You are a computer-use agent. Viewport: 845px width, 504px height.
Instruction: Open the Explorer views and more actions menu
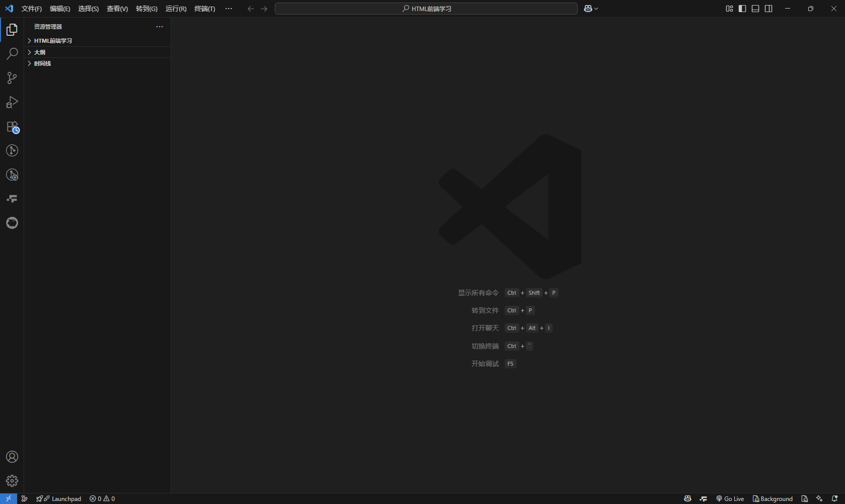coord(160,27)
